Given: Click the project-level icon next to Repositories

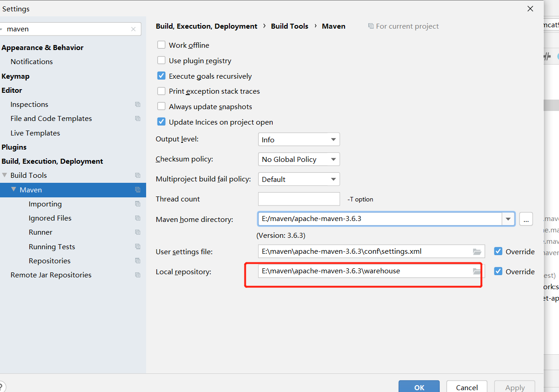Looking at the screenshot, I should point(137,261).
